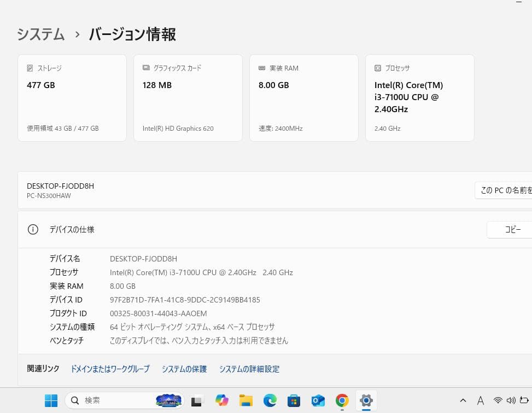Image resolution: width=532 pixels, height=413 pixels.
Task: Click the Wi-Fi icon in system tray
Action: pyautogui.click(x=498, y=400)
